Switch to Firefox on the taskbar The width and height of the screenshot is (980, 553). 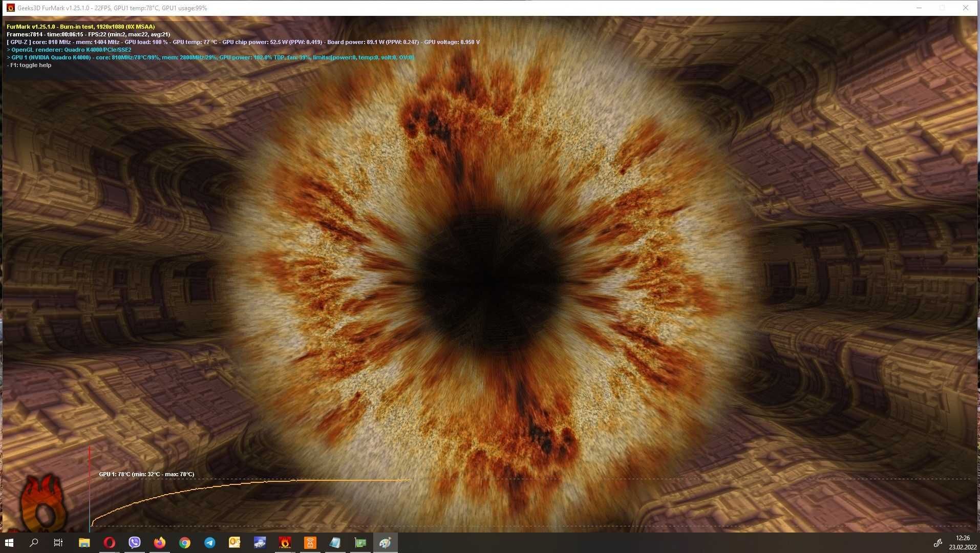point(159,543)
